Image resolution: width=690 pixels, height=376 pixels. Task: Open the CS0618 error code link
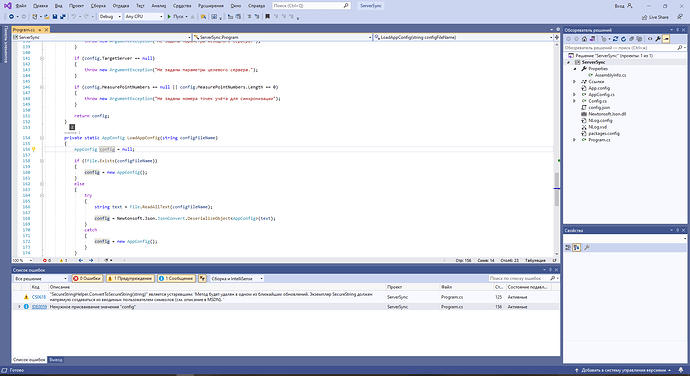coord(39,297)
